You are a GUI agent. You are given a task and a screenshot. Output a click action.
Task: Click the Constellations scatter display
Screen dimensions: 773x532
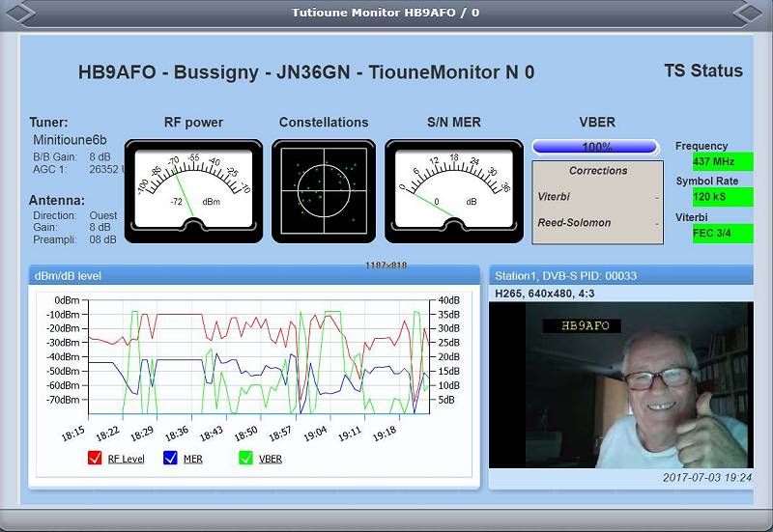[324, 190]
